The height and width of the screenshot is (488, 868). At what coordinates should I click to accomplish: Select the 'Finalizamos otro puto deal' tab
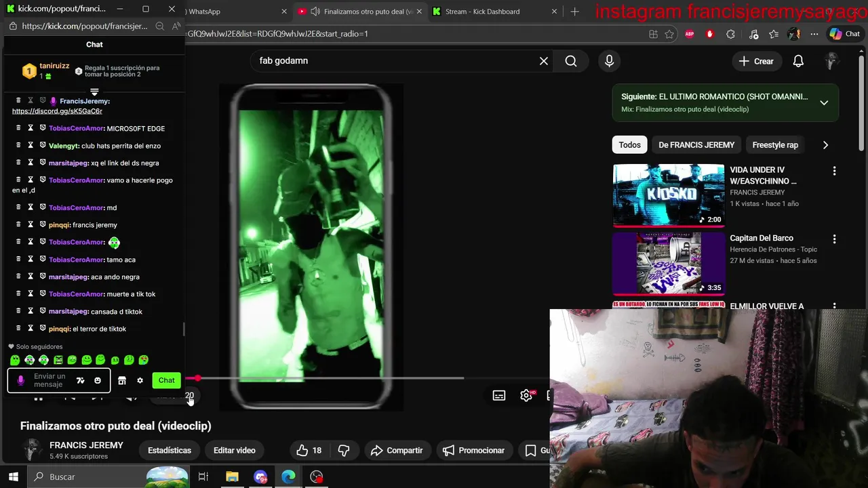point(360,12)
